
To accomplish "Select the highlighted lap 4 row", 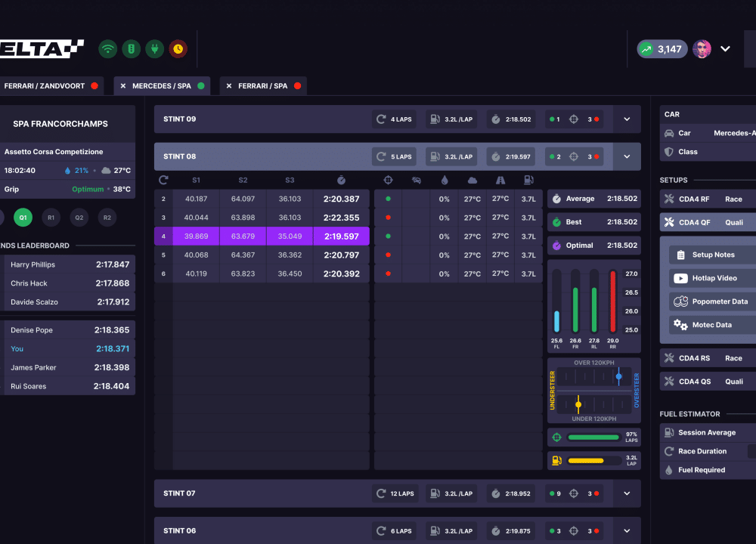I will 262,236.
